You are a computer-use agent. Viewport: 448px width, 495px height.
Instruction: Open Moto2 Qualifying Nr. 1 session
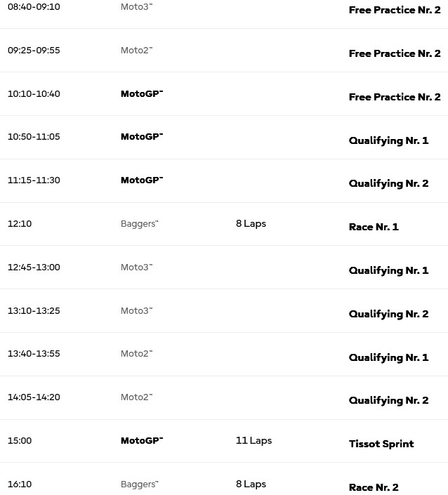[x=388, y=357]
